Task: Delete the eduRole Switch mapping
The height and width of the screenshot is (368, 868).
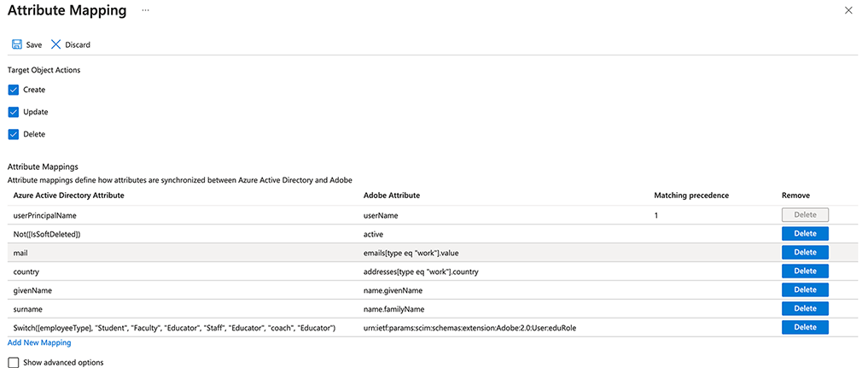Action: (805, 328)
